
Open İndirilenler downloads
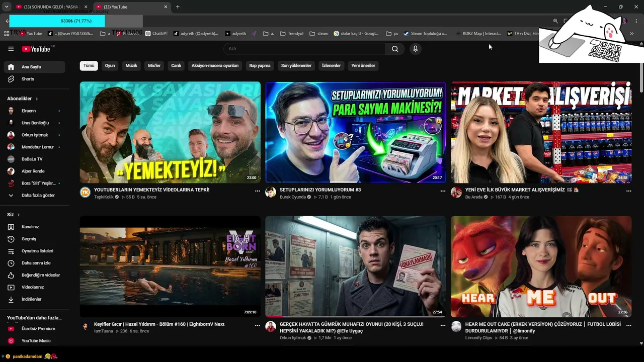coord(34,299)
